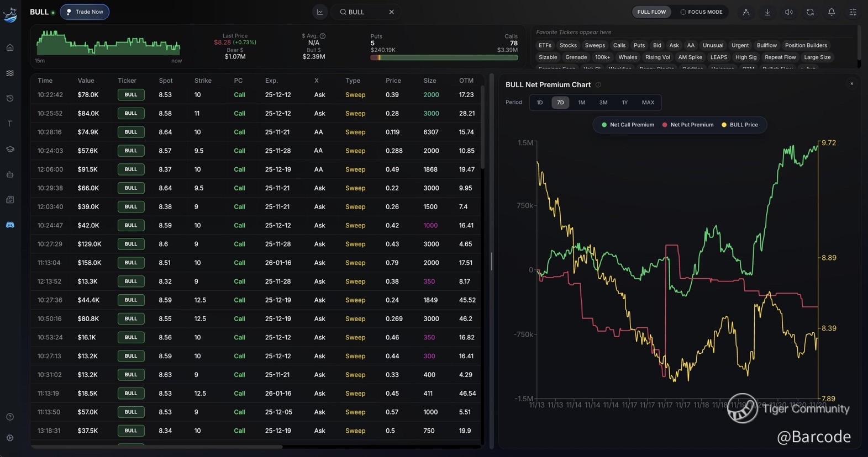This screenshot has width=868, height=457.
Task: Apply the Sweeps filter chip
Action: (595, 45)
